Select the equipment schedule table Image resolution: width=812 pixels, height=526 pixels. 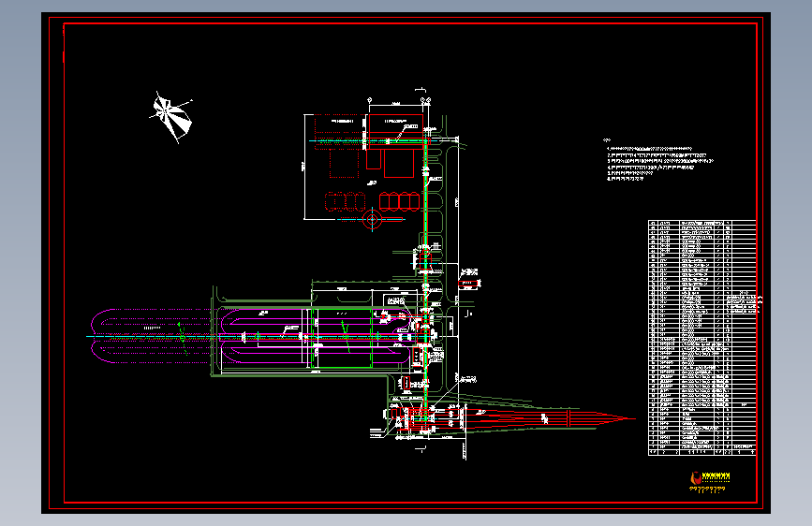702,338
